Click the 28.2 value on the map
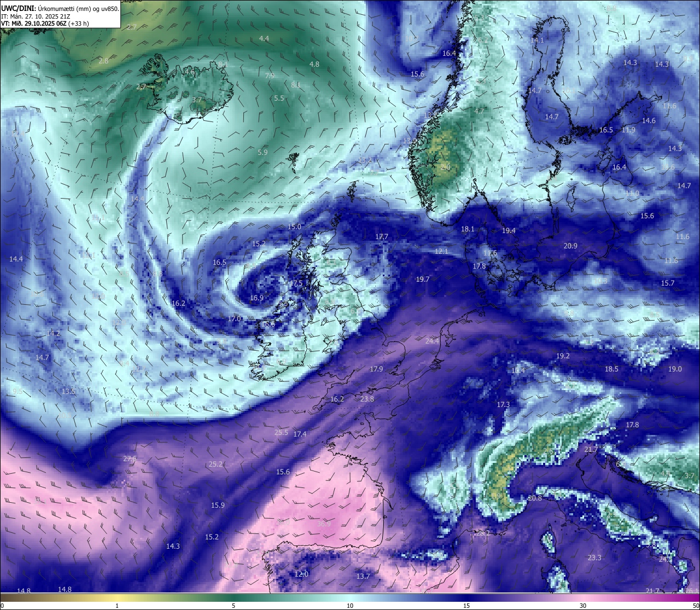 pyautogui.click(x=483, y=532)
